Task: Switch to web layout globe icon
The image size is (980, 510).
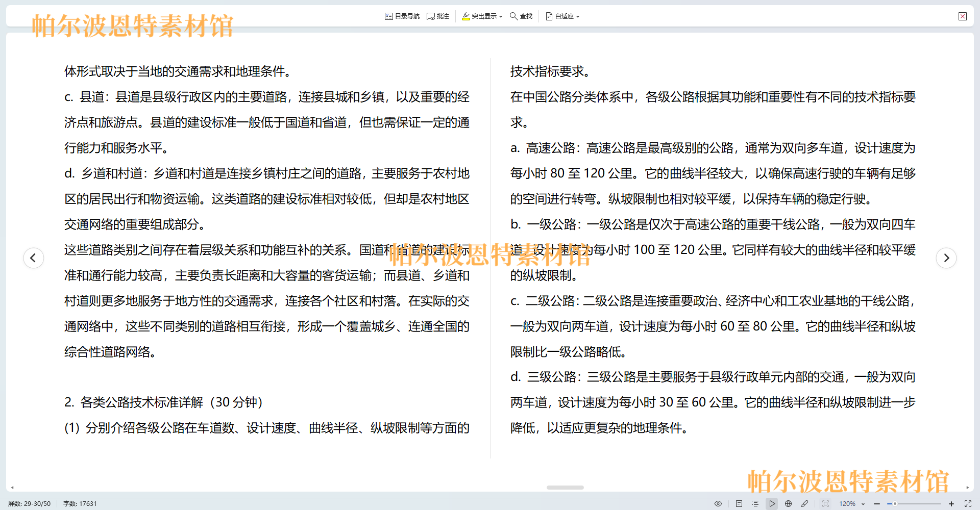Action: click(788, 503)
